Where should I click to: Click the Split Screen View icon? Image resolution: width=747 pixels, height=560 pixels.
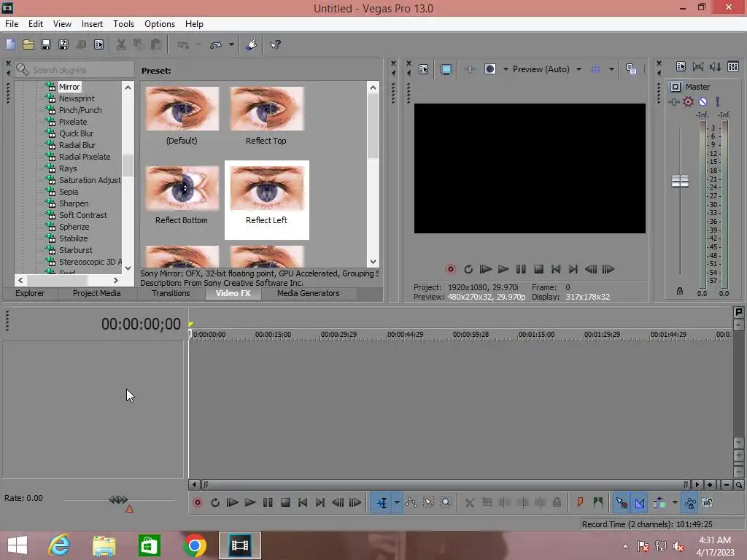tap(490, 69)
